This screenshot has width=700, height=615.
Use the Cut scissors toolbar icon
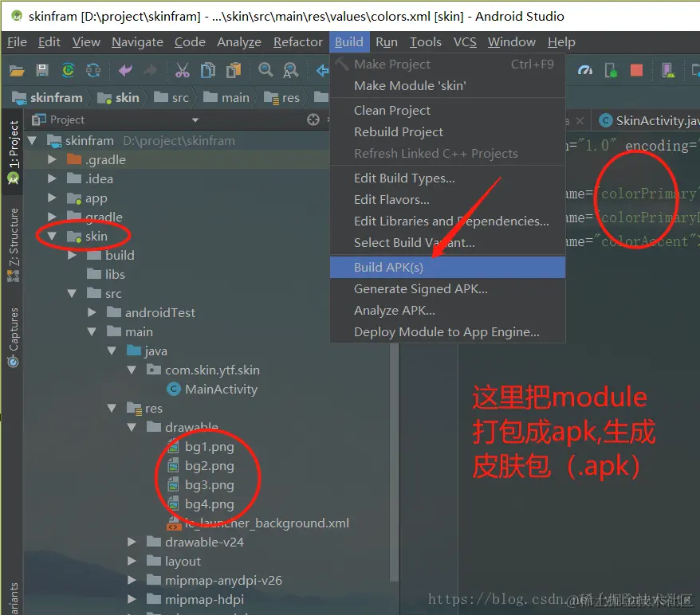183,70
